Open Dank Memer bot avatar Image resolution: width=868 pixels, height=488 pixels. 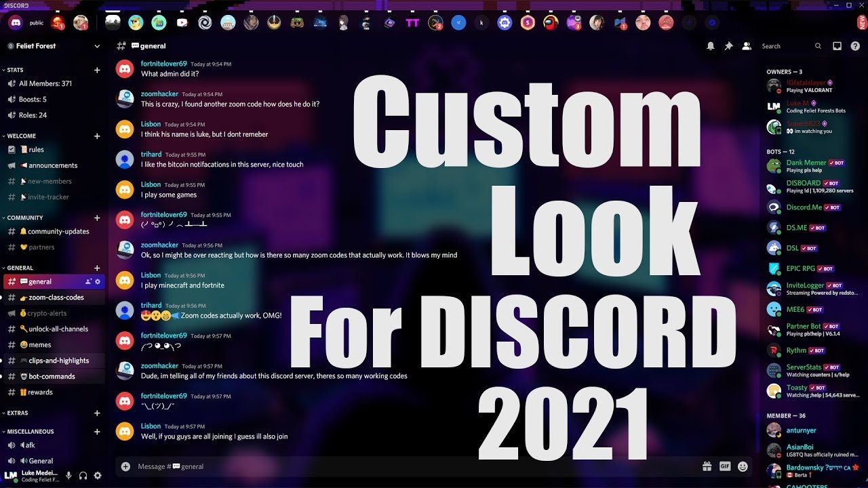click(774, 166)
